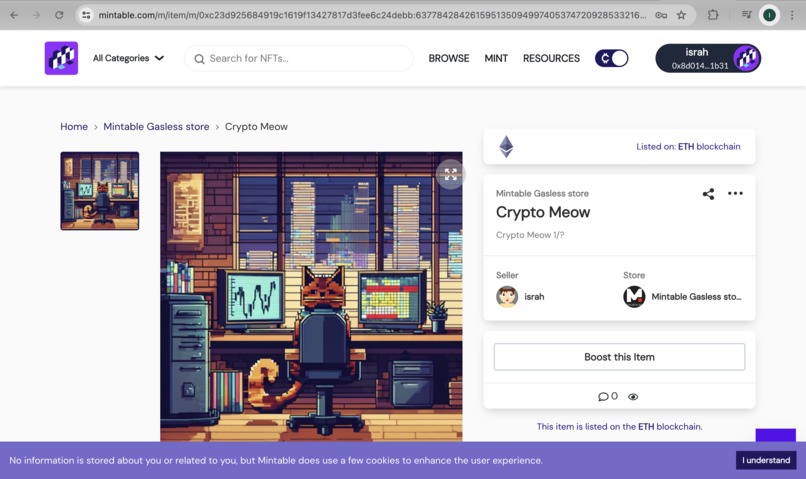Expand All Categories dropdown
The height and width of the screenshot is (479, 806).
click(x=129, y=58)
